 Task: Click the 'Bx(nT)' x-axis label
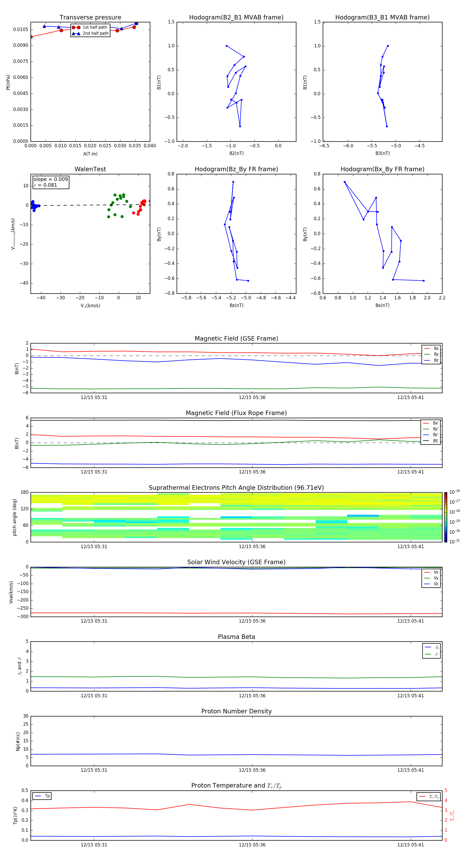tap(382, 305)
